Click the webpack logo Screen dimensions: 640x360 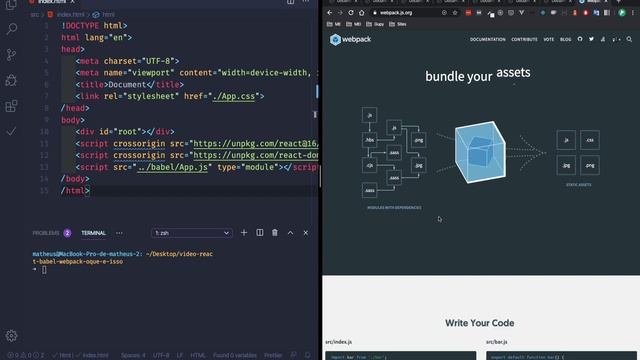pos(350,40)
